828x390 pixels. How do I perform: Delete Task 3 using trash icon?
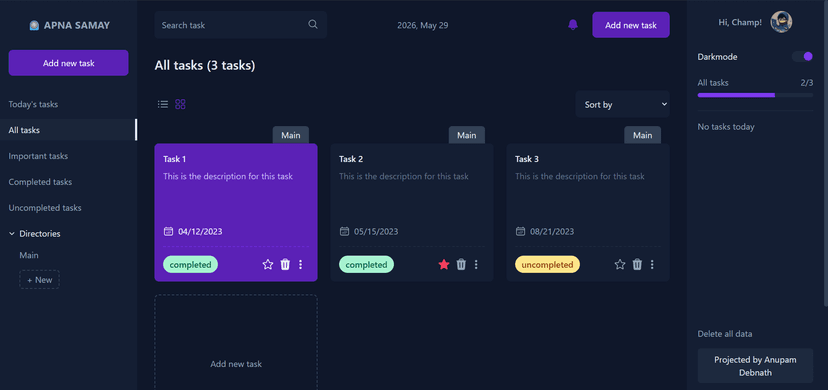[x=637, y=264]
